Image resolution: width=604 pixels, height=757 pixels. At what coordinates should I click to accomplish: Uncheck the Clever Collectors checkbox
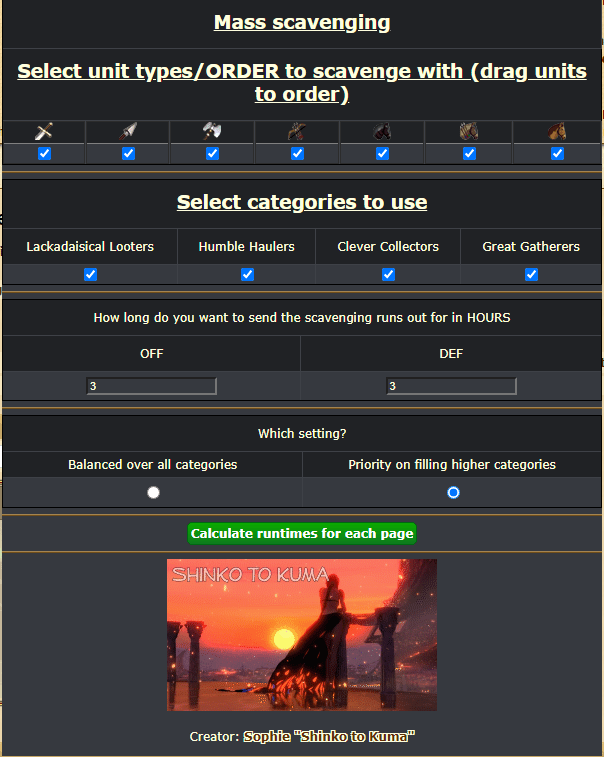(388, 274)
